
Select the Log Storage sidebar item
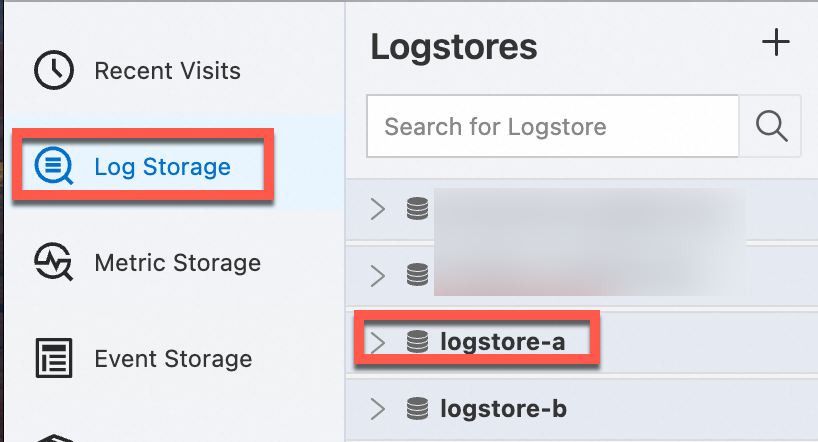pyautogui.click(x=162, y=167)
